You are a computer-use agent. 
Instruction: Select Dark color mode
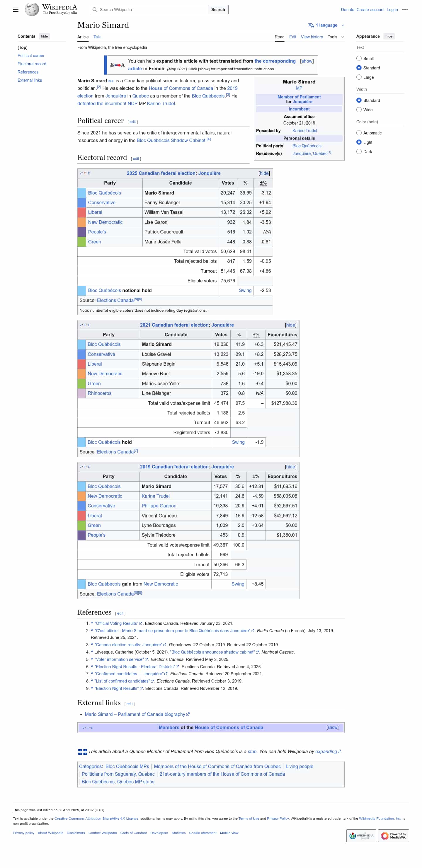pyautogui.click(x=359, y=152)
